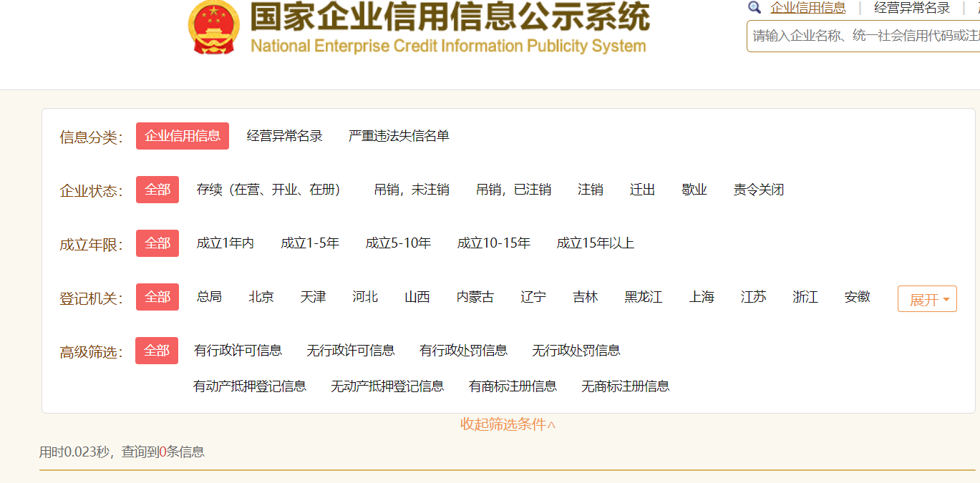Choose the 歇业 status filter
The image size is (980, 483).
point(694,190)
